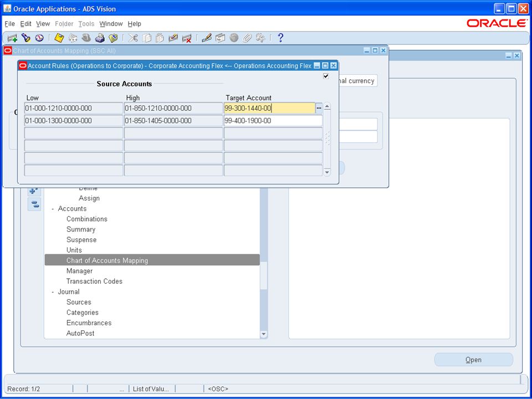This screenshot has height=399, width=532.
Task: Open the Help menu
Action: pos(134,24)
